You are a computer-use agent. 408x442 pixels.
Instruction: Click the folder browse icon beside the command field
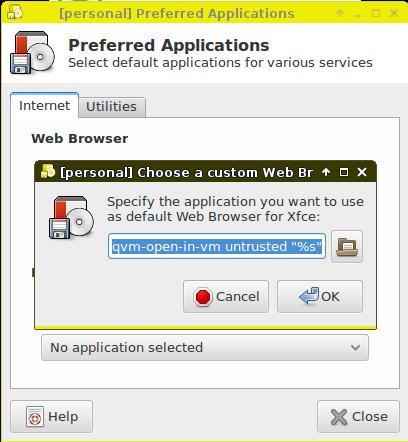pyautogui.click(x=347, y=247)
